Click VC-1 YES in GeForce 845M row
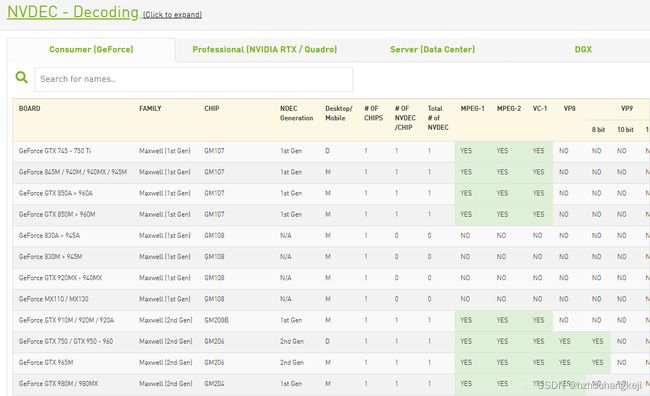Screen dimensions: 650x396 click(538, 172)
